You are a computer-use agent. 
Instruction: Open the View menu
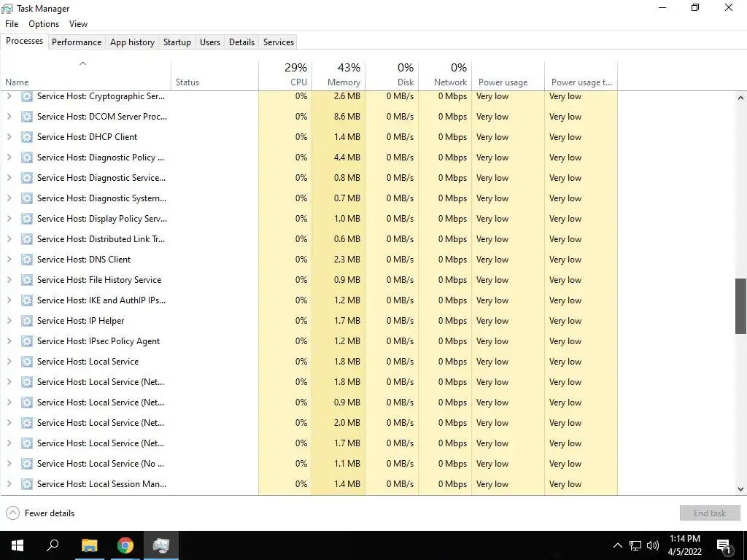coord(78,24)
